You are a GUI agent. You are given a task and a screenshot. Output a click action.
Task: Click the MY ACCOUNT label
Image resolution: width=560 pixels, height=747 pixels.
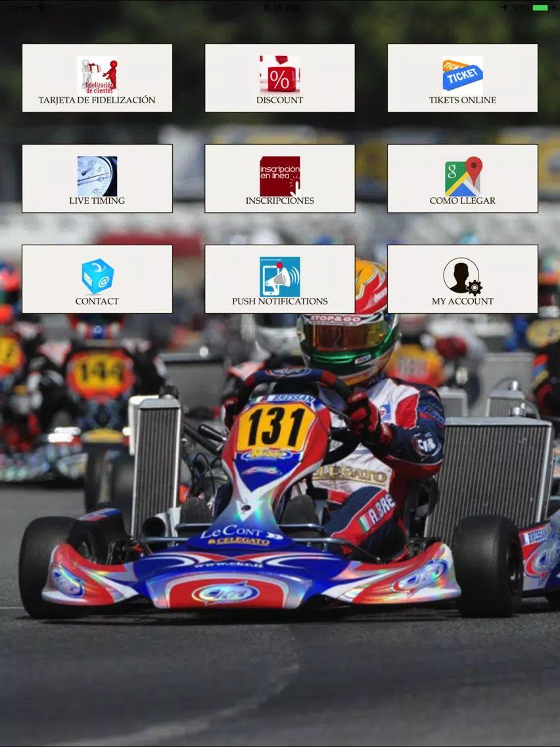(462, 301)
